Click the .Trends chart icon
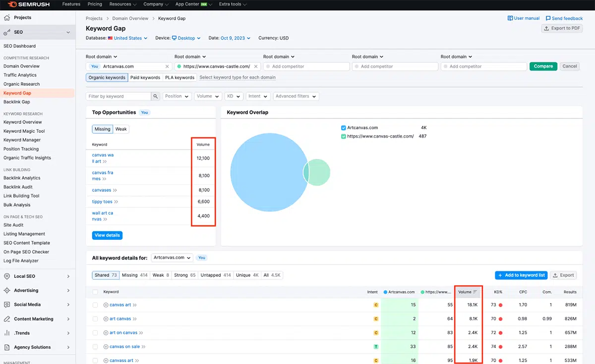 click(7, 333)
